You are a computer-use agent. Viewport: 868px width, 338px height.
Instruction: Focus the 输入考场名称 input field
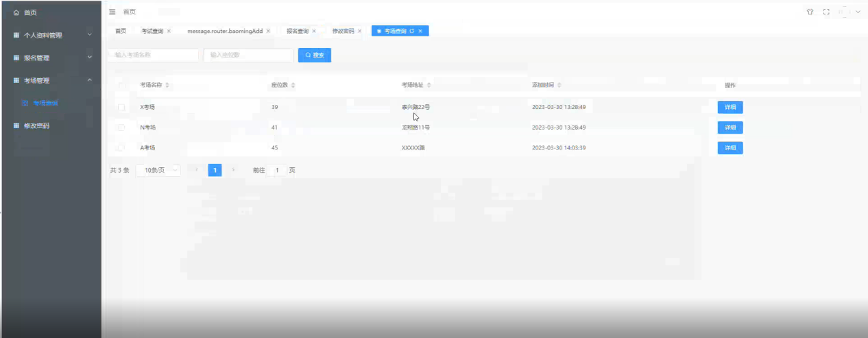tap(154, 55)
